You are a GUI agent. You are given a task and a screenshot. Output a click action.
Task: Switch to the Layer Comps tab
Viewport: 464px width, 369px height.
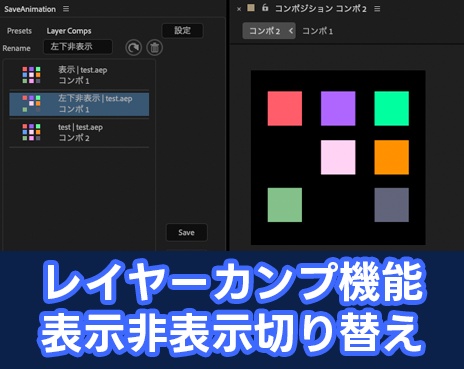click(x=69, y=31)
